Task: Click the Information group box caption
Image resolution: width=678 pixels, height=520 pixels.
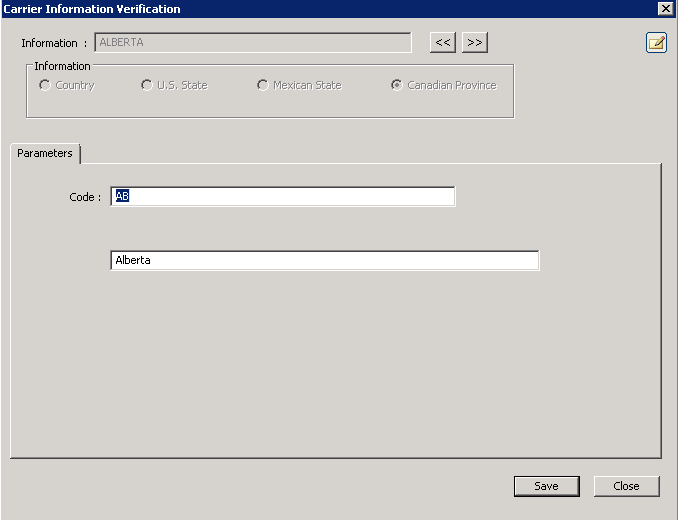Action: pos(62,67)
